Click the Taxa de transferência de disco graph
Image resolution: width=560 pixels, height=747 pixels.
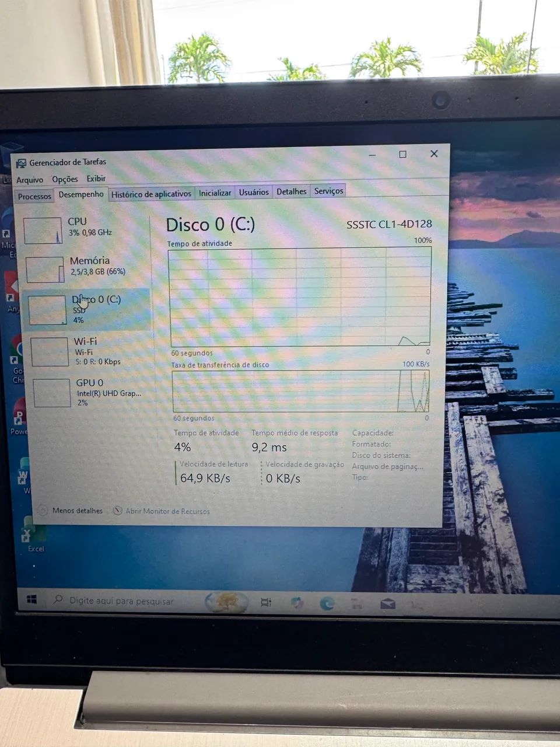[x=301, y=391]
